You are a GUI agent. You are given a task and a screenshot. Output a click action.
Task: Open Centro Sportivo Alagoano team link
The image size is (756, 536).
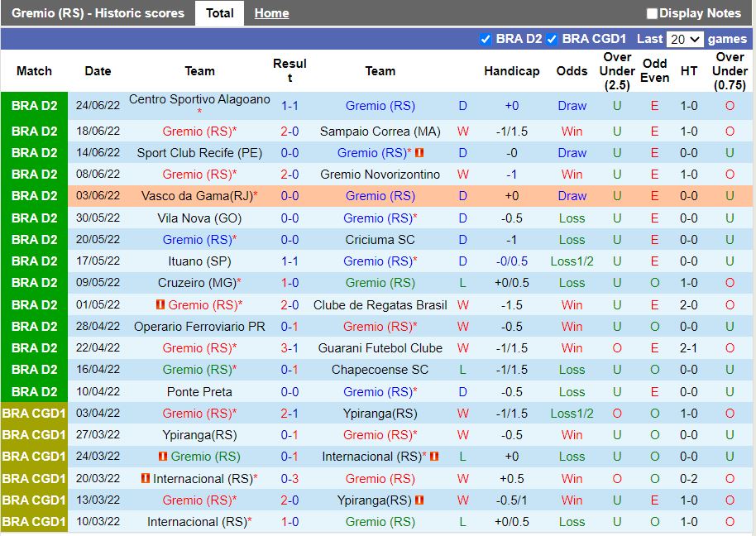tap(199, 99)
